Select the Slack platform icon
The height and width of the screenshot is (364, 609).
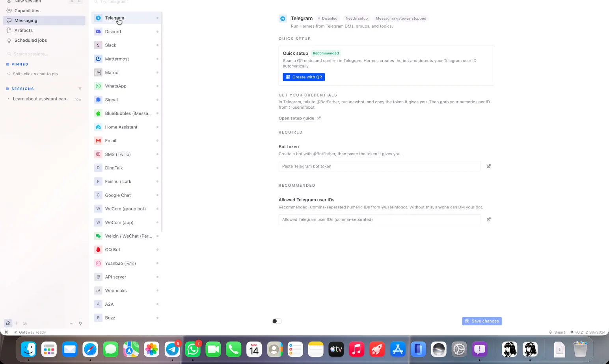[x=98, y=45]
